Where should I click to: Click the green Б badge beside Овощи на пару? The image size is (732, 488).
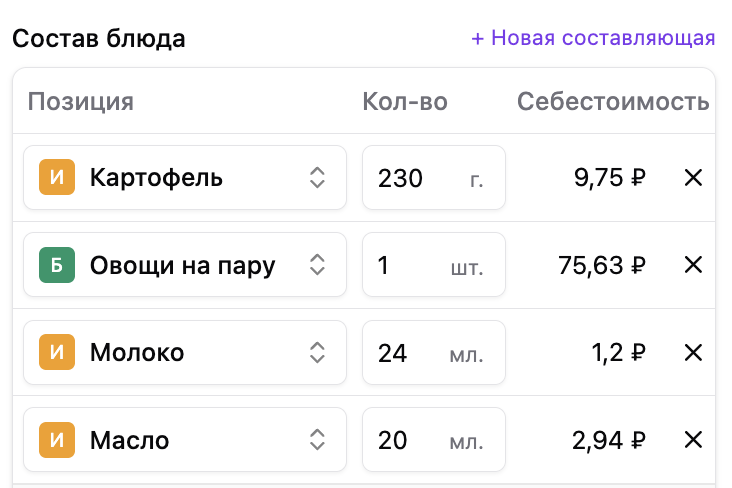click(x=57, y=265)
